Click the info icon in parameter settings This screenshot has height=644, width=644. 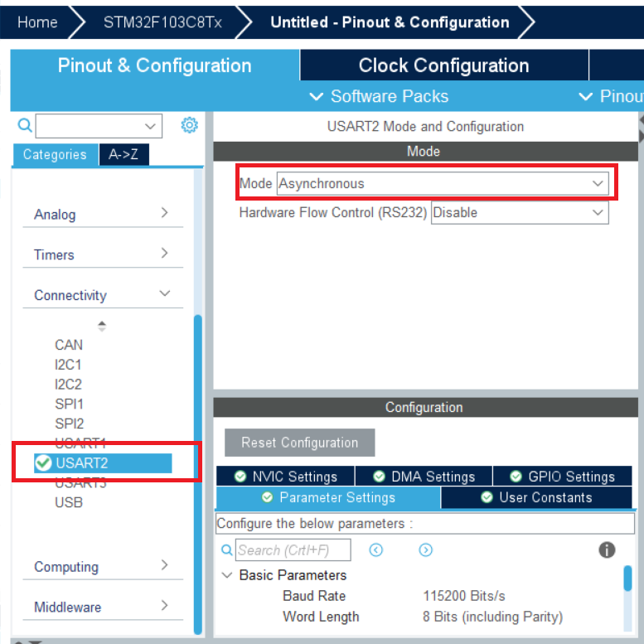pyautogui.click(x=607, y=550)
